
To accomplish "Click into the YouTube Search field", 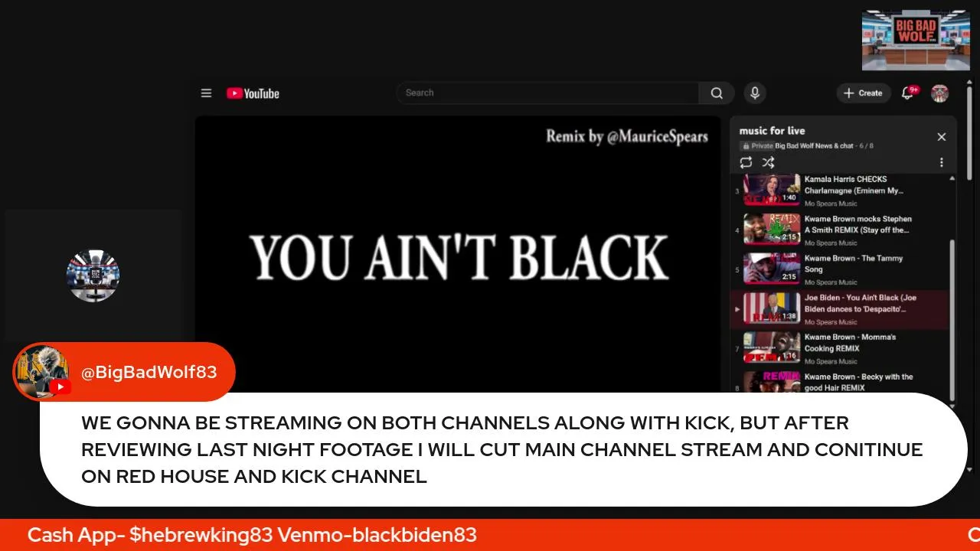I will (547, 93).
